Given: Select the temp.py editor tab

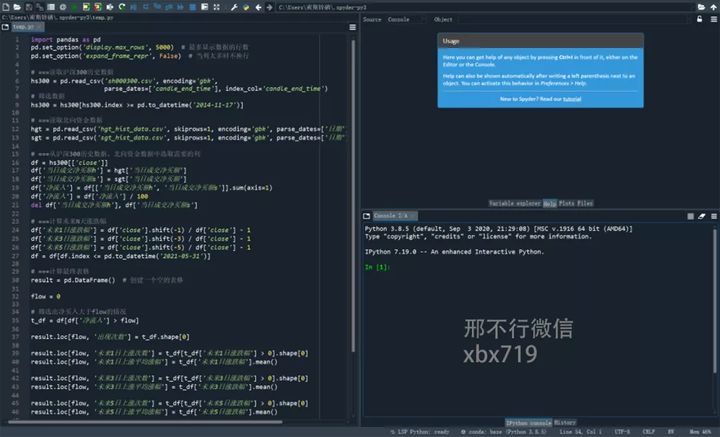Looking at the screenshot, I should tap(27, 27).
